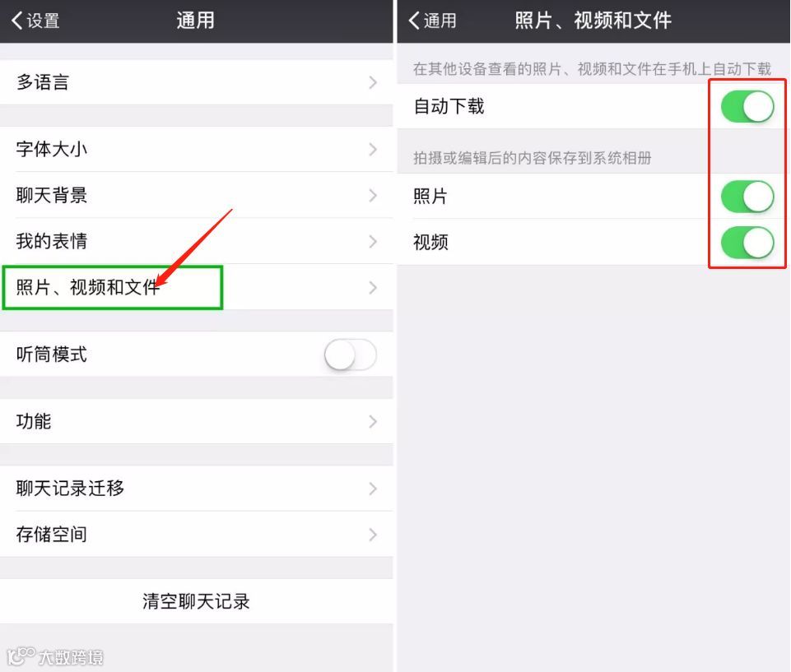Tap the chevron on the 多语言 row

[373, 82]
